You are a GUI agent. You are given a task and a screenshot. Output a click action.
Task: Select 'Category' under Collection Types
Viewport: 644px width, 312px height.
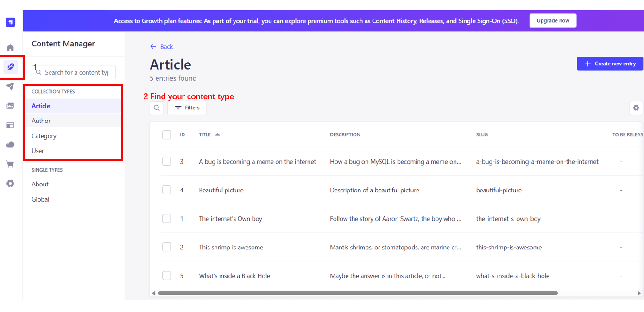click(x=44, y=135)
